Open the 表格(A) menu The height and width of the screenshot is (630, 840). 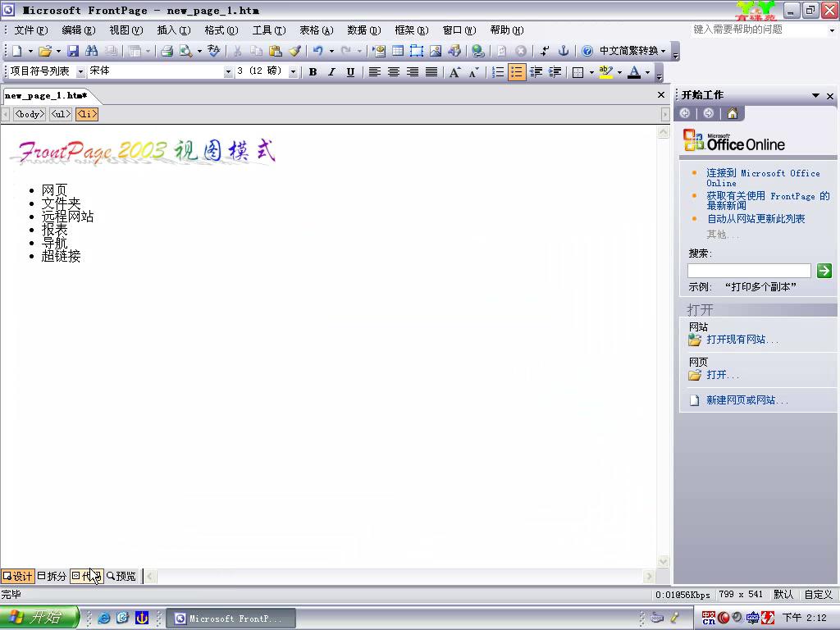pos(316,30)
